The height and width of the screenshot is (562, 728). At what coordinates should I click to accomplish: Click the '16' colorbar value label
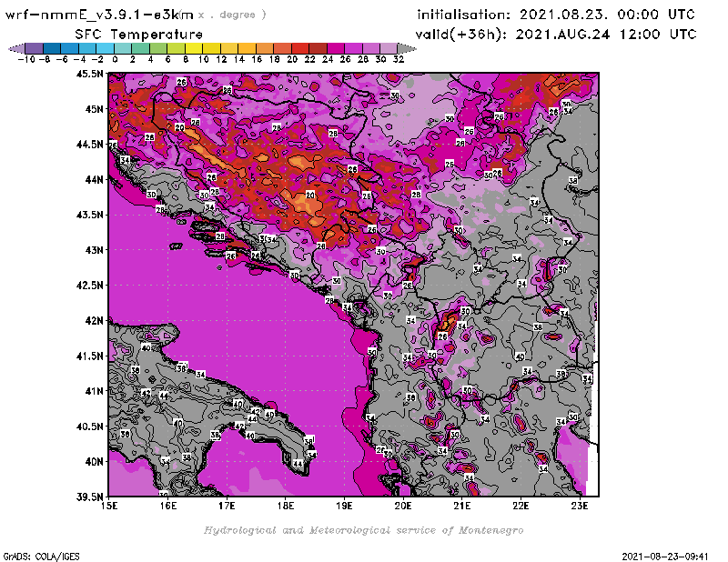pos(257,59)
